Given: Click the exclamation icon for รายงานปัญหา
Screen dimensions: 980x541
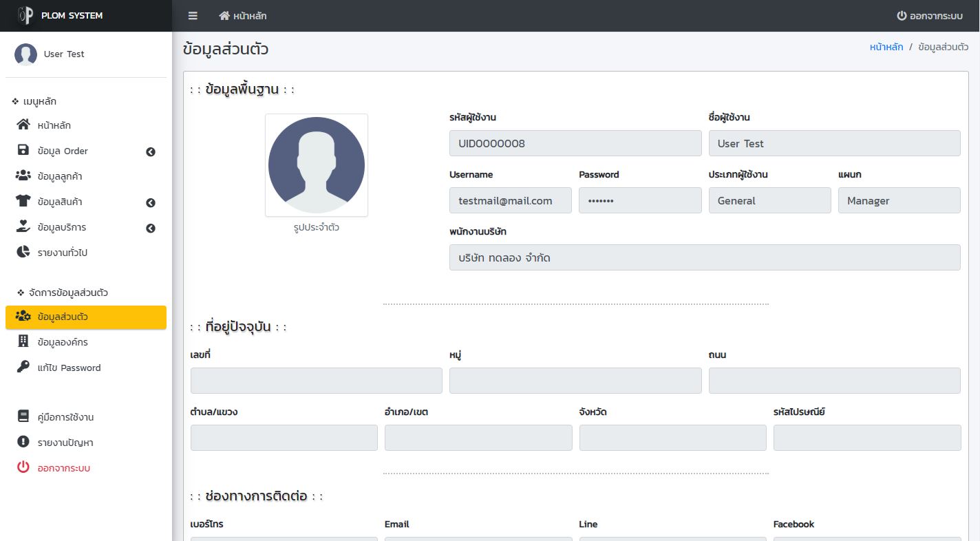Looking at the screenshot, I should click(x=23, y=443).
